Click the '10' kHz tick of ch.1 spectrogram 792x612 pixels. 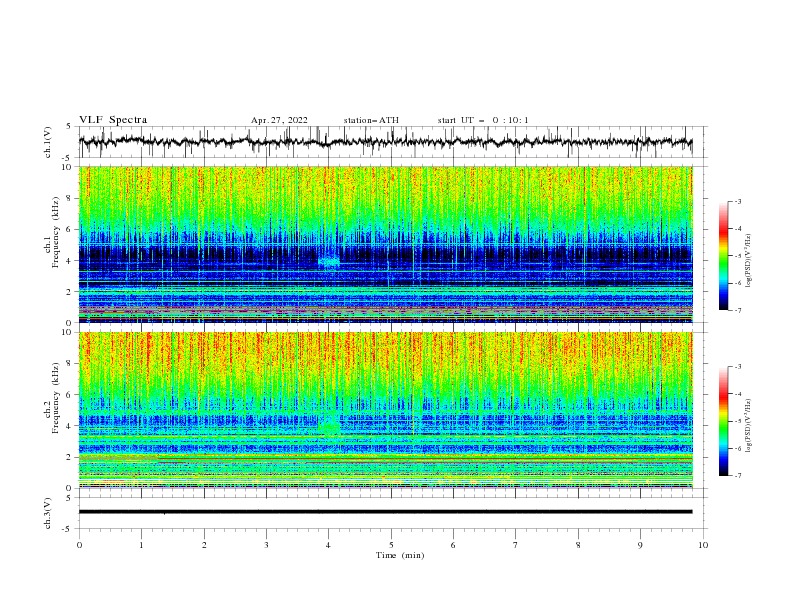pos(68,167)
